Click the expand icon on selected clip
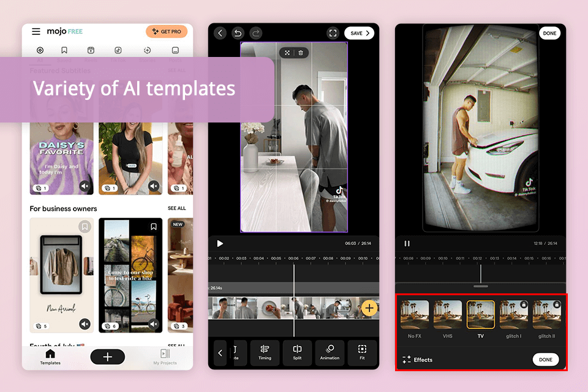588x392 pixels. [x=287, y=53]
